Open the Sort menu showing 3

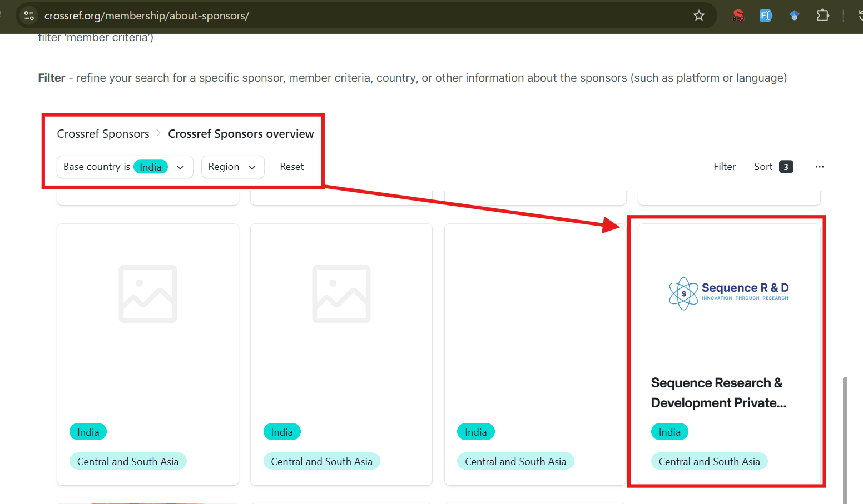[773, 167]
